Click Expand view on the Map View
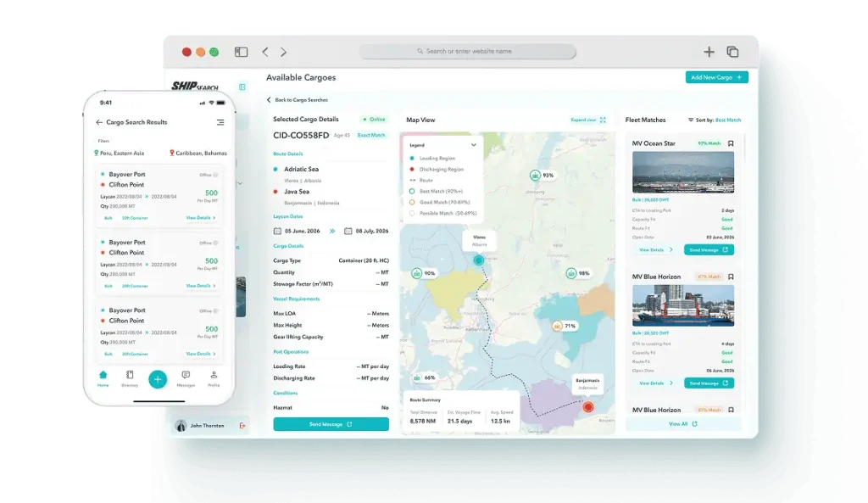This screenshot has width=868, height=503. click(x=588, y=120)
